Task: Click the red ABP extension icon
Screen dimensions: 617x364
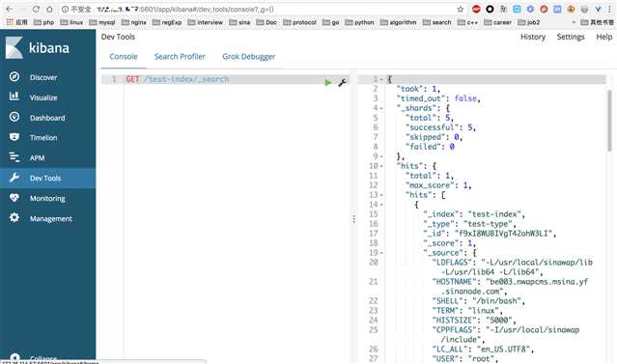Action: click(x=476, y=9)
